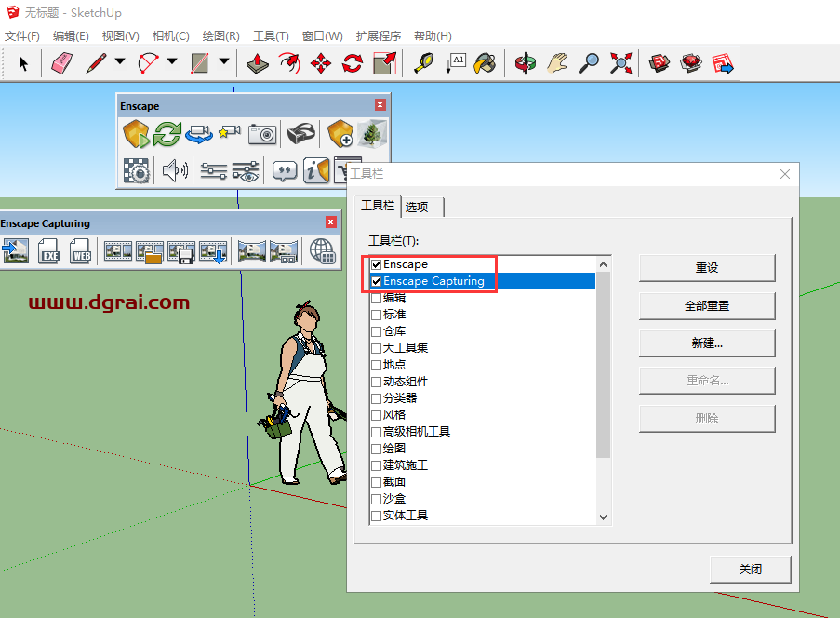The width and height of the screenshot is (840, 618).
Task: Activate the Orbit camera tool
Action: click(x=525, y=63)
